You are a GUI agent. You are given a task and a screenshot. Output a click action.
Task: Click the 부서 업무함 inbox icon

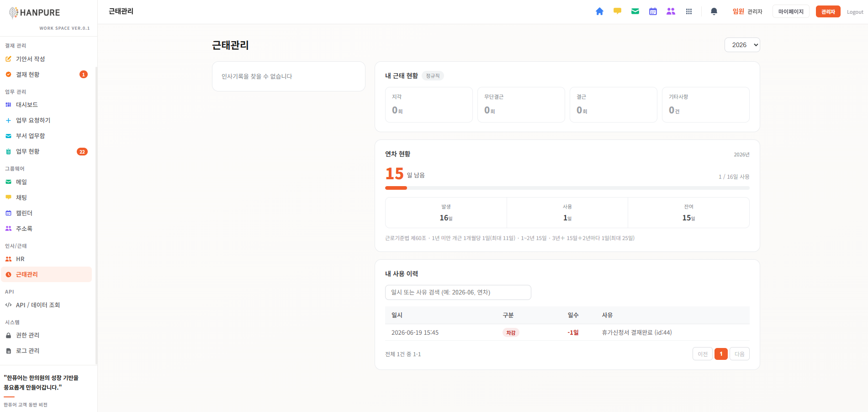(8, 136)
